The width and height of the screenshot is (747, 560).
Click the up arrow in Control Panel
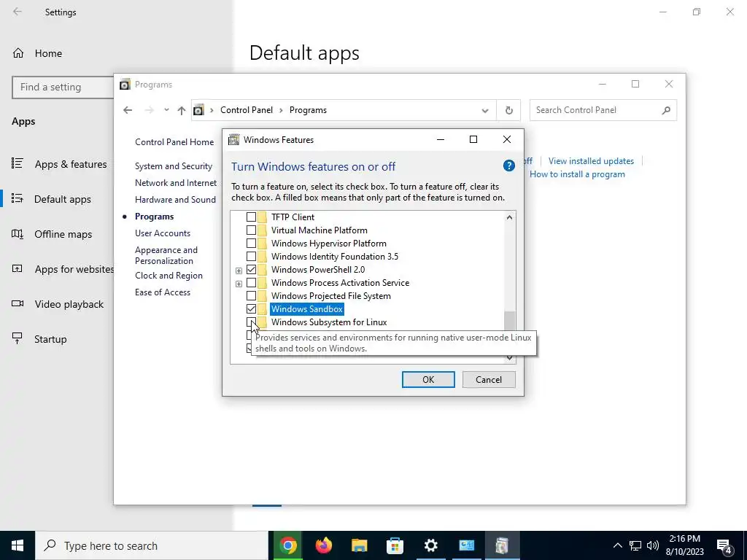pyautogui.click(x=181, y=111)
